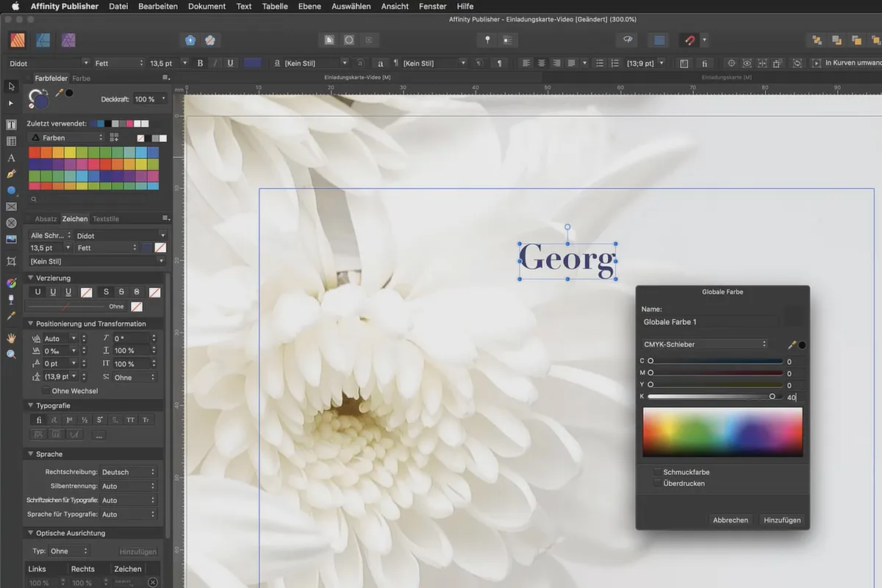Select the Table tool
This screenshot has width=882, height=588.
[x=11, y=141]
